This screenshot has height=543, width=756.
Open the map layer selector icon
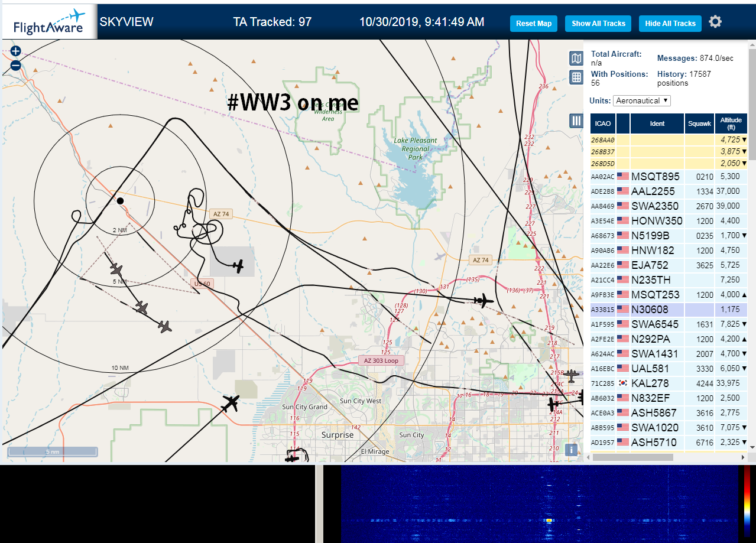[x=576, y=58]
